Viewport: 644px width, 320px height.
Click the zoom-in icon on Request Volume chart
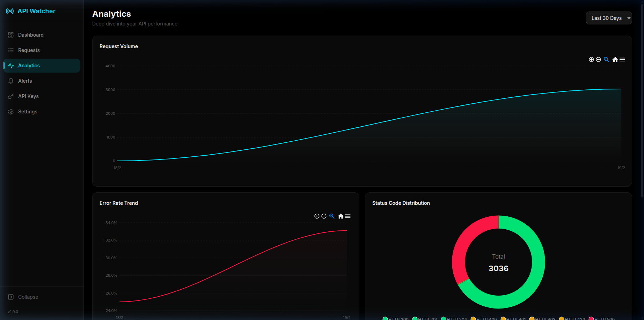tap(591, 59)
